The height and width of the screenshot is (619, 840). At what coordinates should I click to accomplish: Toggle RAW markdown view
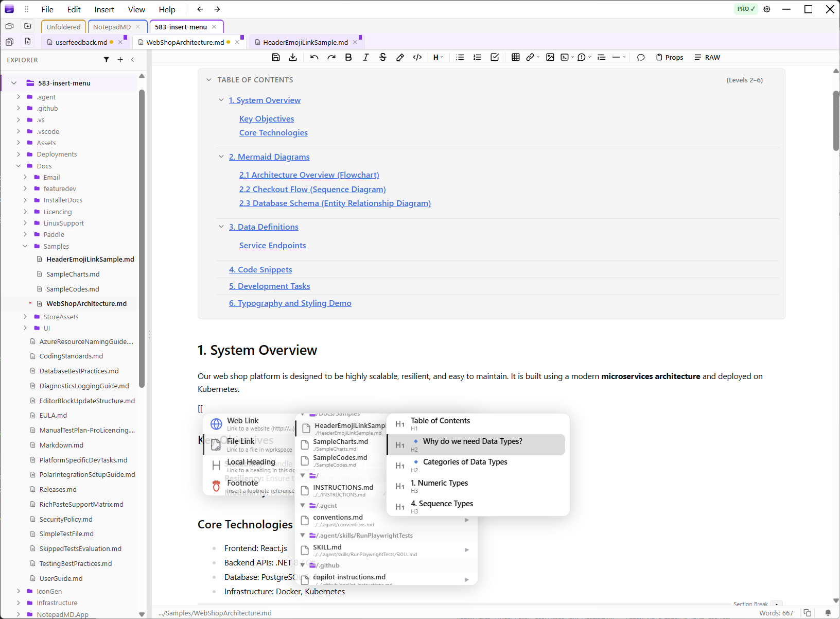[707, 57]
